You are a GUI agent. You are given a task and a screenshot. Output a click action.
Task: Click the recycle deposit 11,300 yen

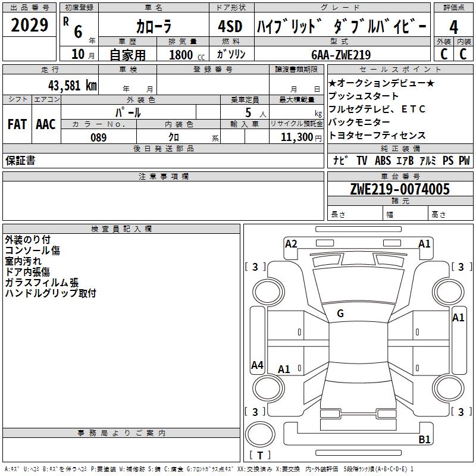click(x=301, y=137)
